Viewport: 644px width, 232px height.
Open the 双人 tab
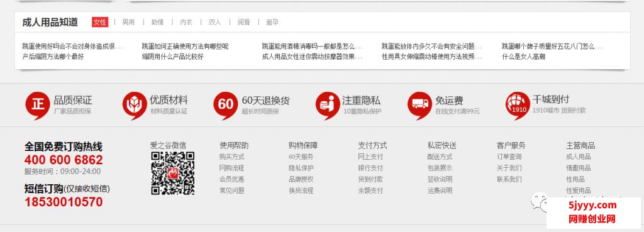tap(215, 22)
